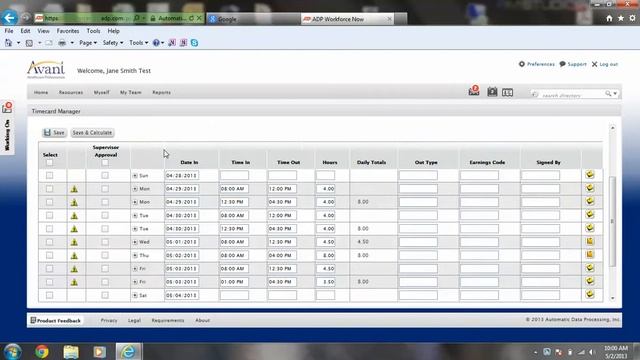The width and height of the screenshot is (640, 360).
Task: Open the Working On sidebar icon
Action: tap(7, 108)
